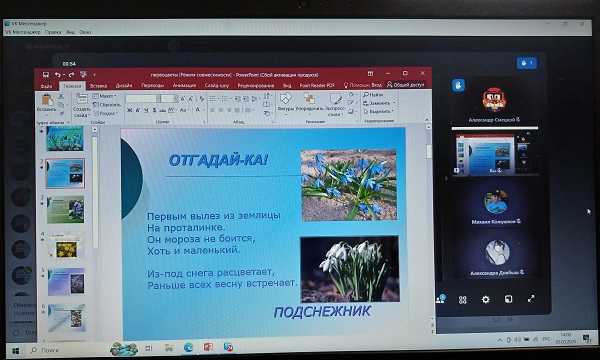Viewport: 600px width, 360px height.
Task: Open the Animation (Анимация) ribbon tab
Action: coord(184,85)
